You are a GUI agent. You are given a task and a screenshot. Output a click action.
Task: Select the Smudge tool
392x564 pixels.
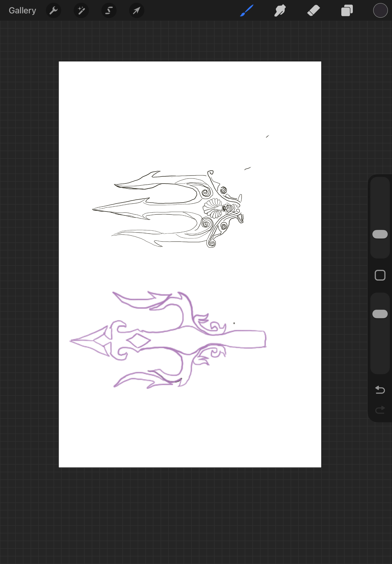click(x=280, y=11)
